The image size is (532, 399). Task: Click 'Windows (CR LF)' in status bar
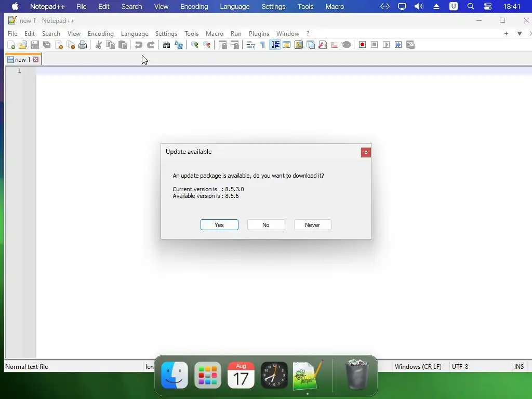click(418, 366)
